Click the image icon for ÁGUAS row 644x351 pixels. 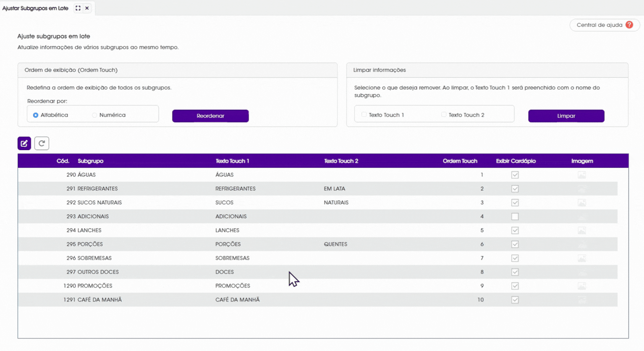[581, 175]
